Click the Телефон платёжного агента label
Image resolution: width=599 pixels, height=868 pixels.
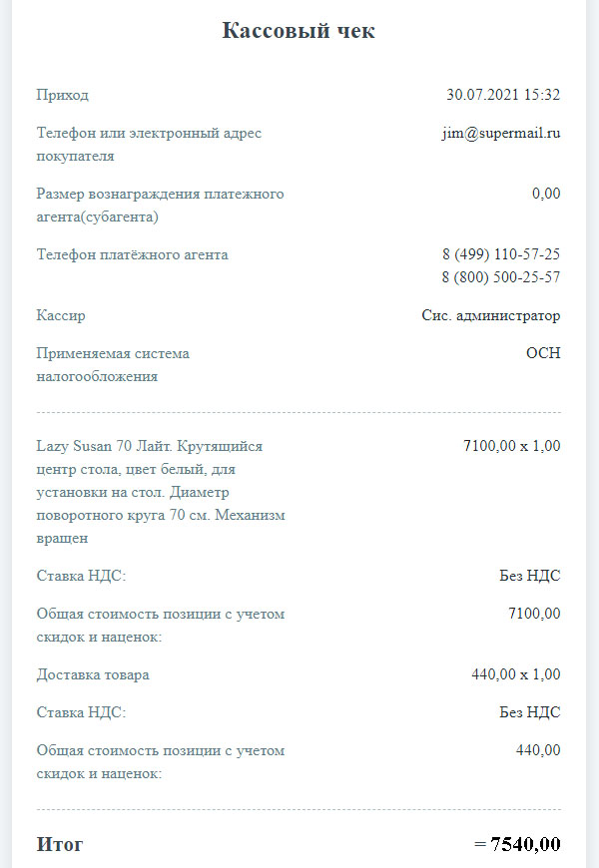(133, 255)
